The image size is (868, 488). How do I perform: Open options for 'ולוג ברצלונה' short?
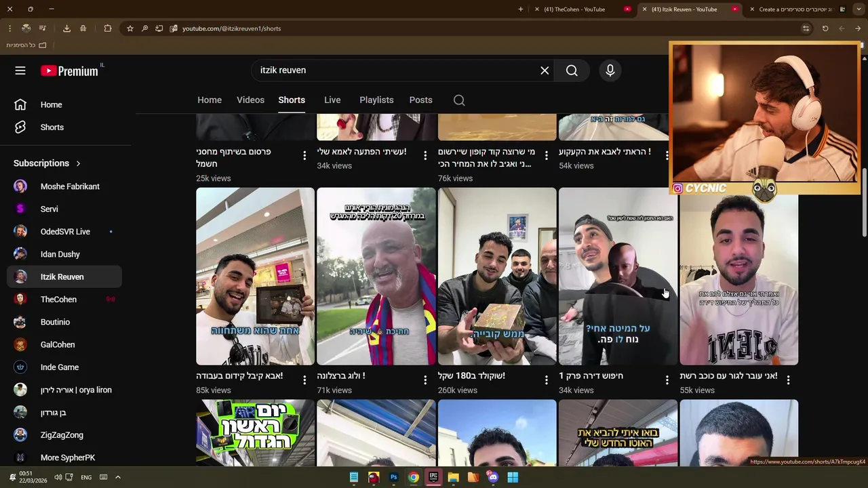(425, 380)
